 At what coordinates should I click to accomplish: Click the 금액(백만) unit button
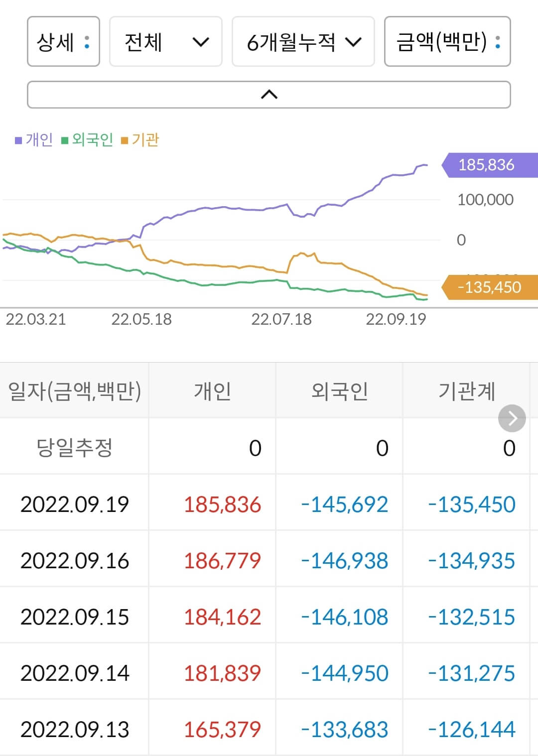(447, 42)
